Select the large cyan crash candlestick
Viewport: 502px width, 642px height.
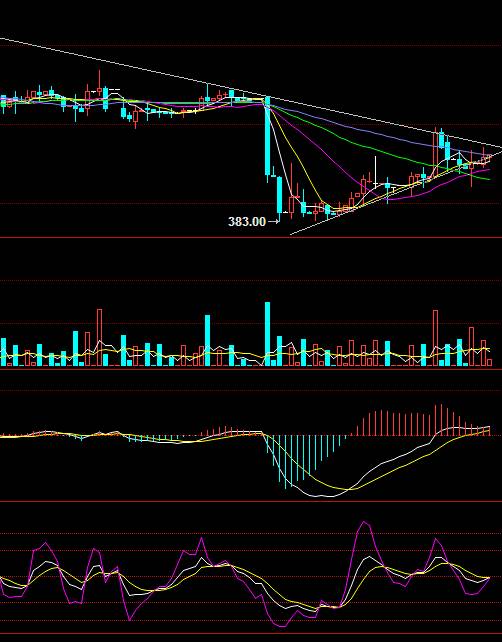pyautogui.click(x=267, y=138)
